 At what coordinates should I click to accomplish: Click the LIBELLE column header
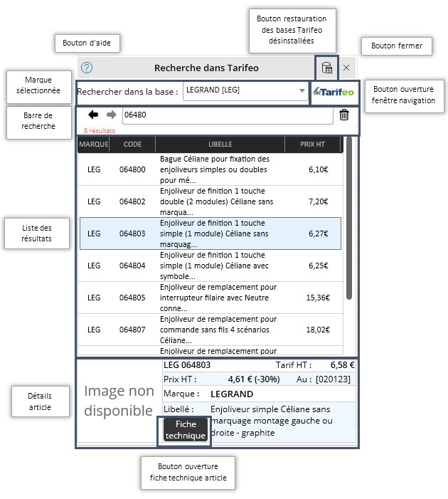220,145
